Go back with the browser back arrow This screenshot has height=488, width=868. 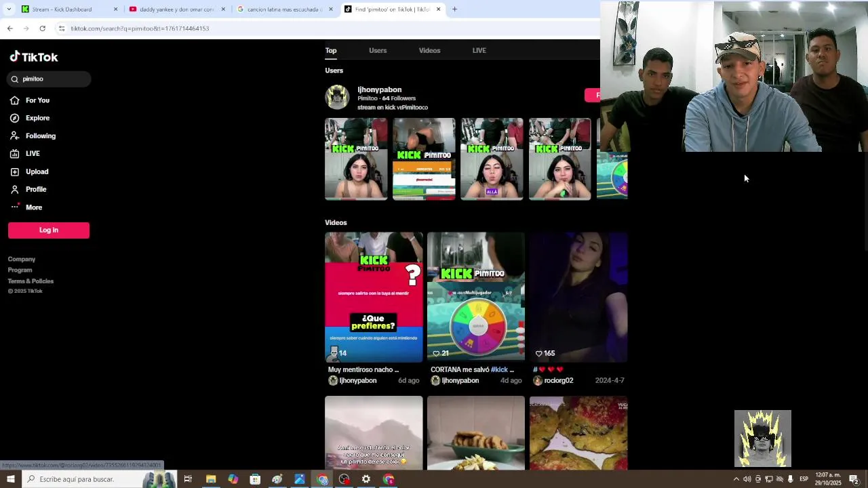click(9, 28)
